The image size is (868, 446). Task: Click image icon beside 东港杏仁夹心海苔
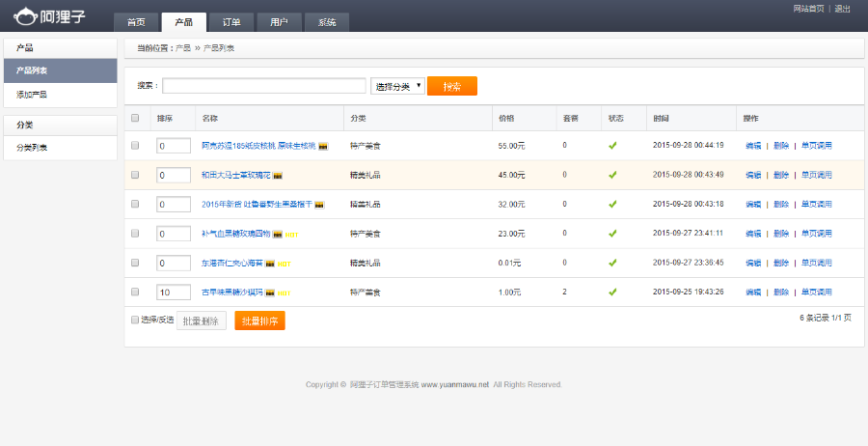(x=270, y=263)
